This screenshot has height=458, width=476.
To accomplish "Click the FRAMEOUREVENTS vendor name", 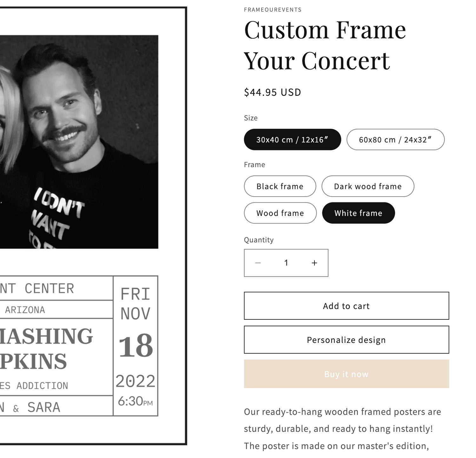I will 273,10.
